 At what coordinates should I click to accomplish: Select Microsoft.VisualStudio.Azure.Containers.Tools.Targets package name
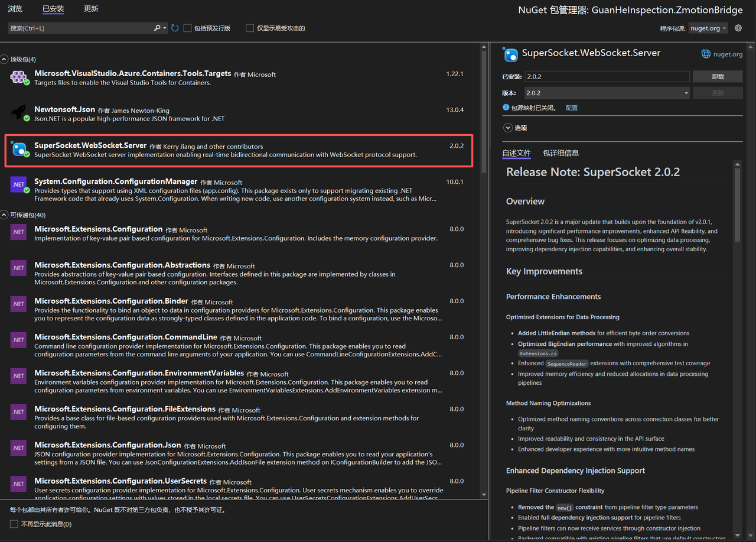pyautogui.click(x=132, y=73)
